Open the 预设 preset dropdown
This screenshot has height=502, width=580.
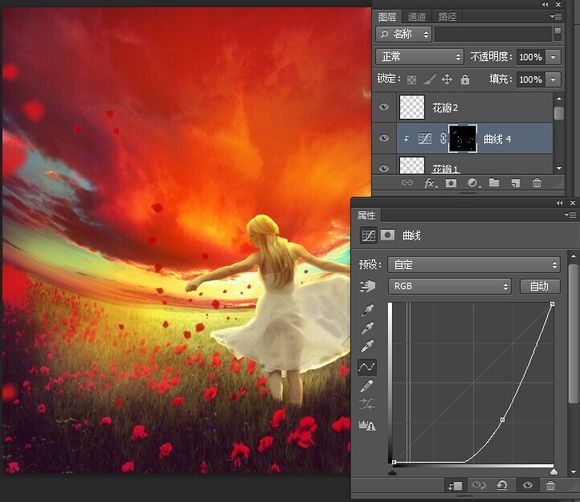pos(474,265)
